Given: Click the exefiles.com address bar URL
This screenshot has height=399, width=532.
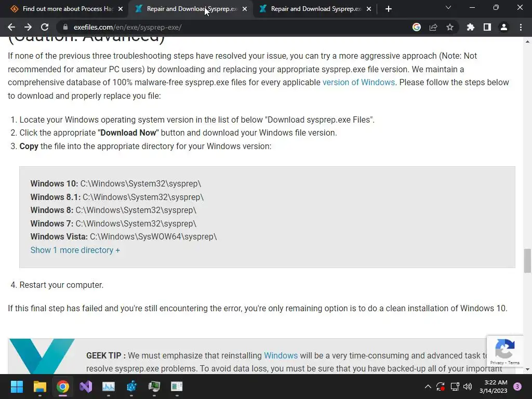Looking at the screenshot, I should 128,27.
